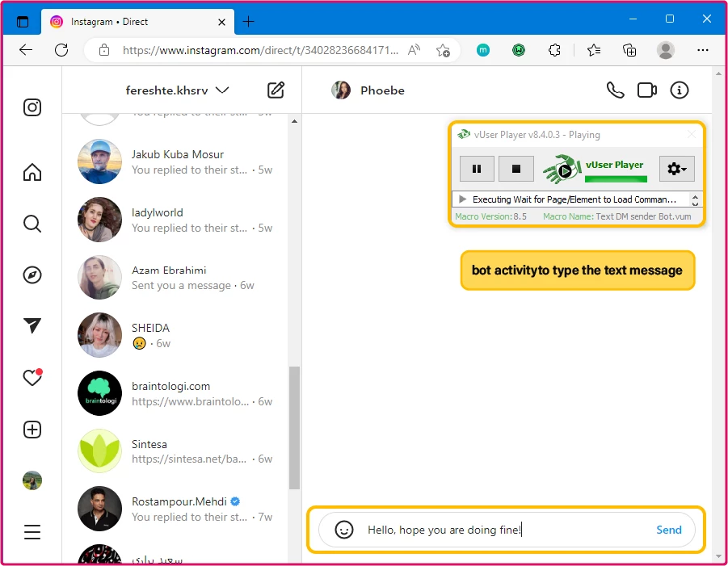Open Direct messages paper plane icon

[32, 325]
